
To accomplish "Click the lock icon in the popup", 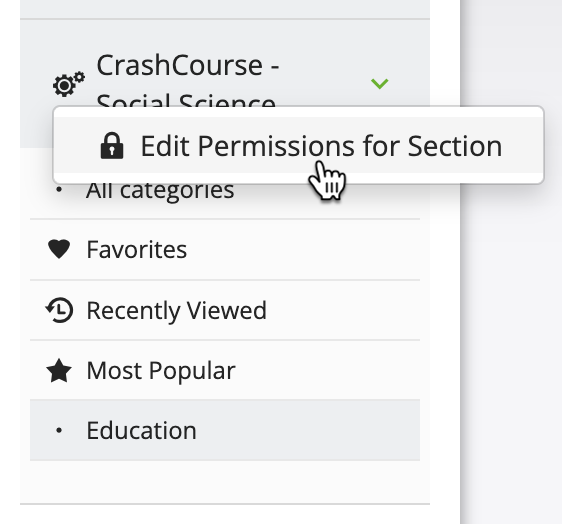I will (112, 146).
